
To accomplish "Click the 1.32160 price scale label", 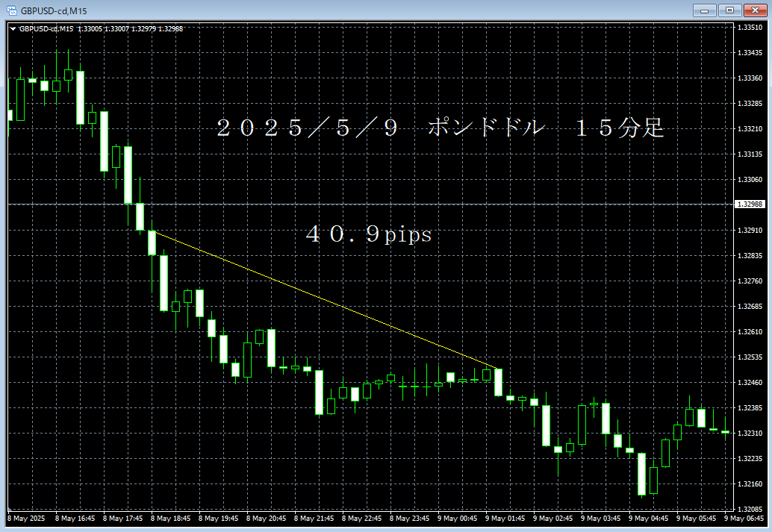I will [750, 484].
